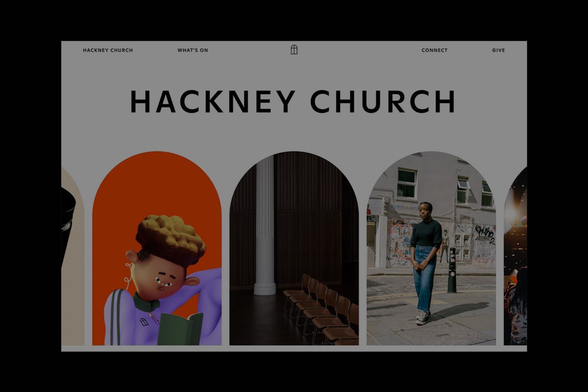The image size is (588, 392).
Task: Open the WHAT'S ON menu item
Action: pos(193,50)
